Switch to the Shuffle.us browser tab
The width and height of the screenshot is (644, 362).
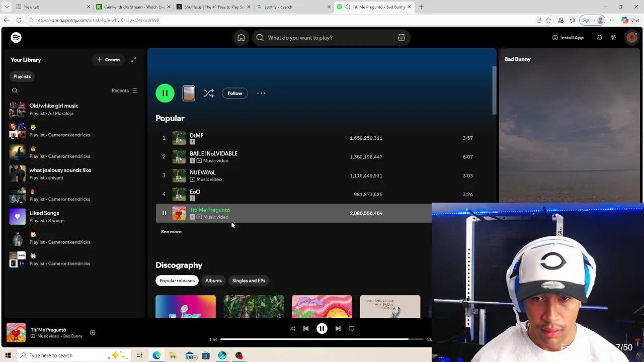pos(213,7)
